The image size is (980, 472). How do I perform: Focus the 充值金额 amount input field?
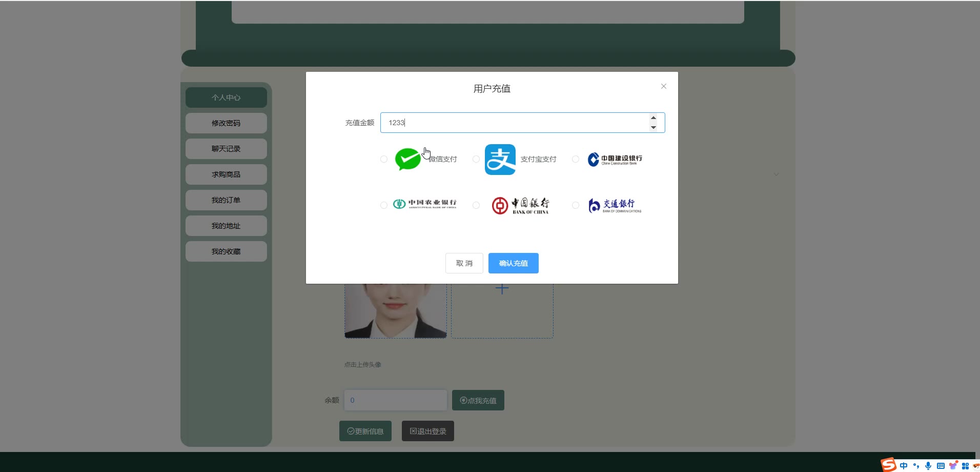click(x=523, y=123)
